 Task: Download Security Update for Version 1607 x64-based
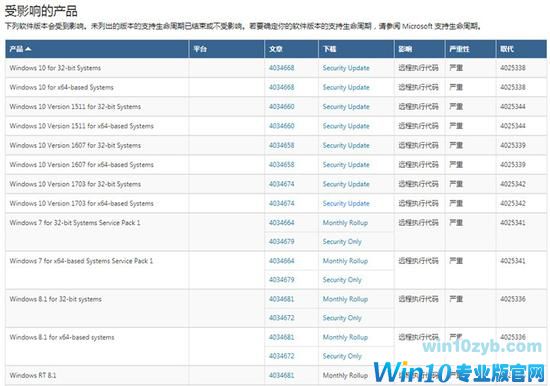[x=346, y=165]
